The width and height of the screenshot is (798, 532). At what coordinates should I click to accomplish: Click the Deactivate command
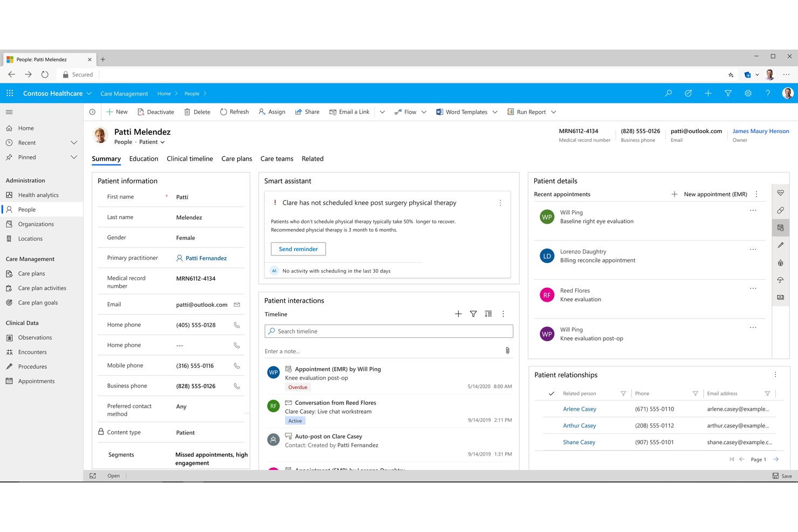pos(156,112)
